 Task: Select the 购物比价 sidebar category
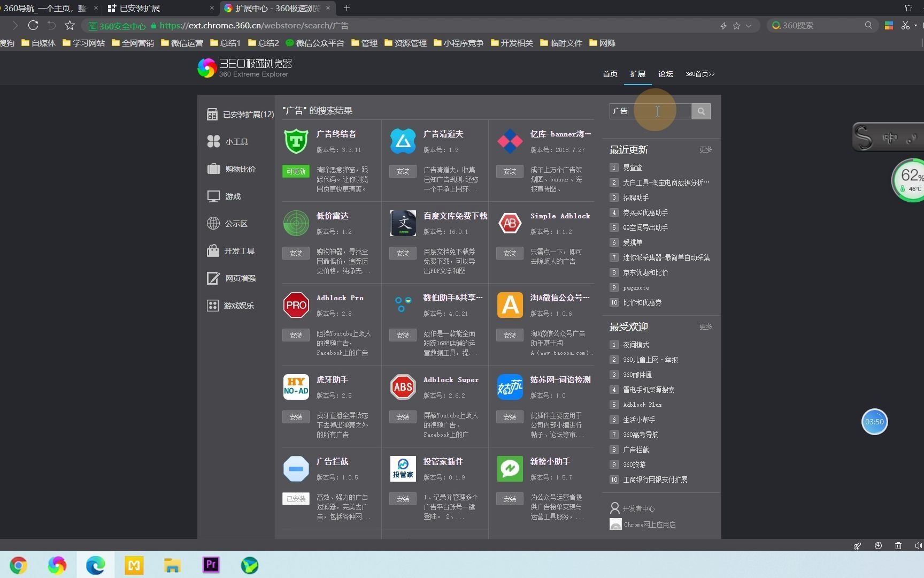[x=231, y=169]
